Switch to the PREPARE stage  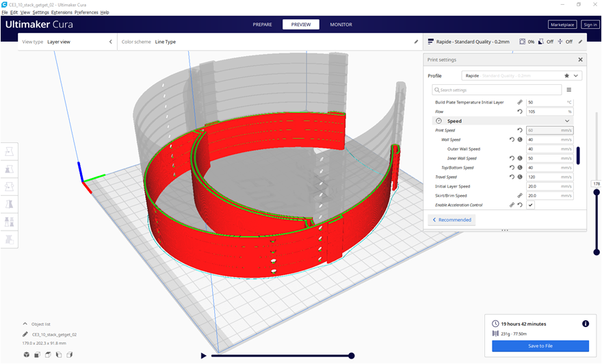(262, 25)
